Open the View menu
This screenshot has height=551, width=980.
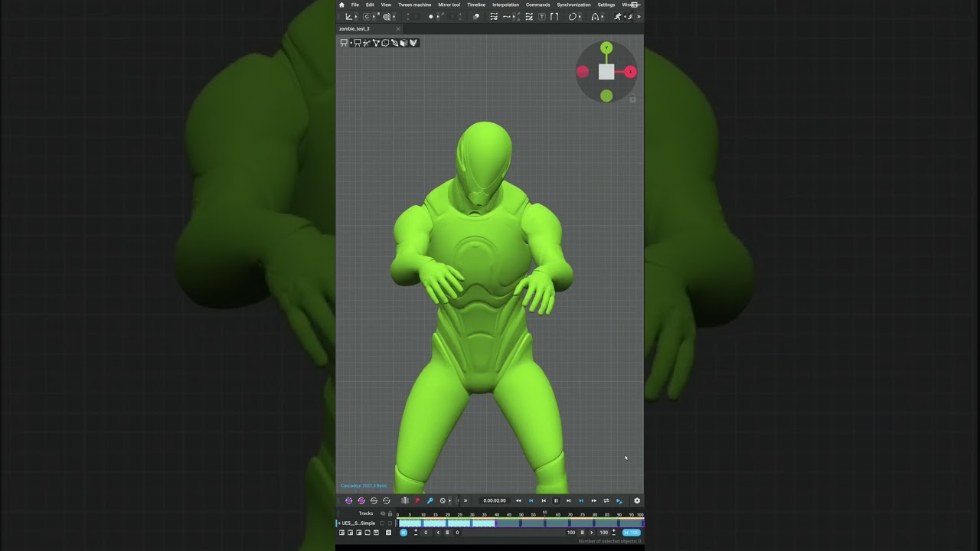click(x=386, y=5)
